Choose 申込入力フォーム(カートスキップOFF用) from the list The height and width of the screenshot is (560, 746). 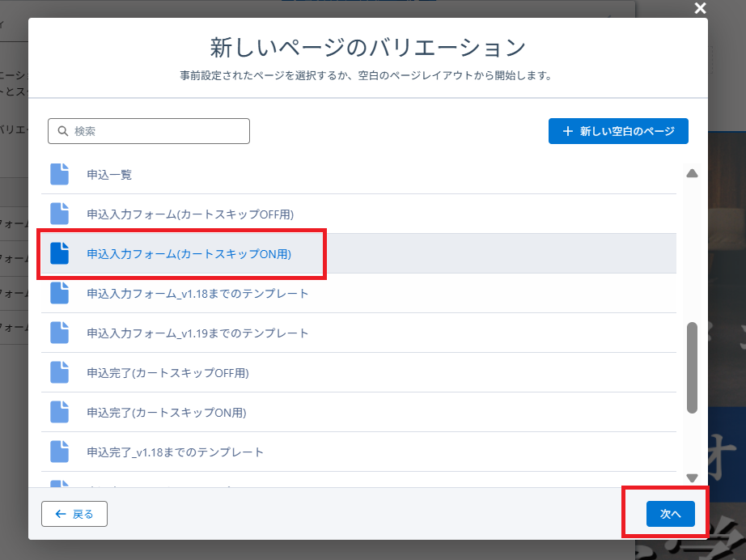(189, 214)
